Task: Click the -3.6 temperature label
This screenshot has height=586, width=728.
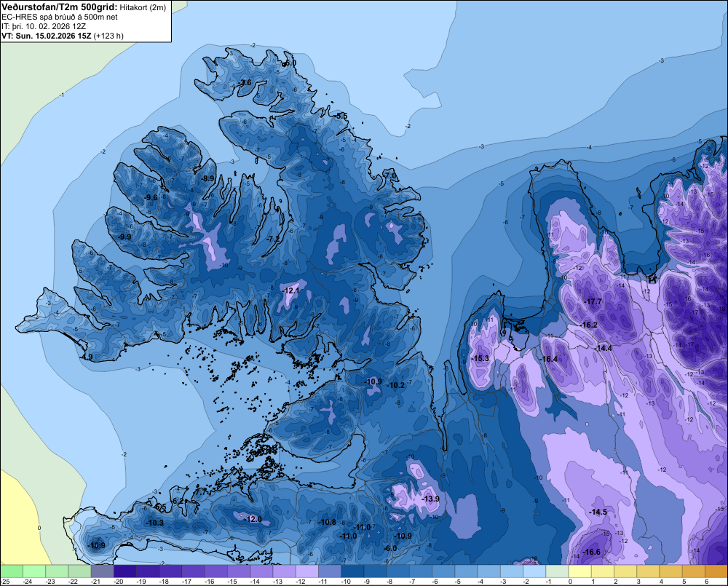Action: click(x=244, y=82)
